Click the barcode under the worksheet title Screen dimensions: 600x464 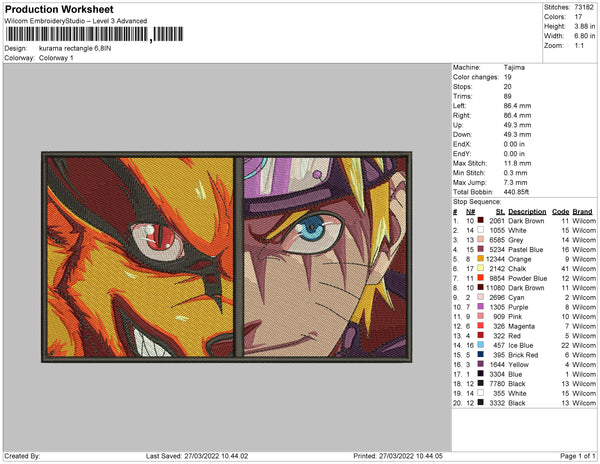point(94,34)
